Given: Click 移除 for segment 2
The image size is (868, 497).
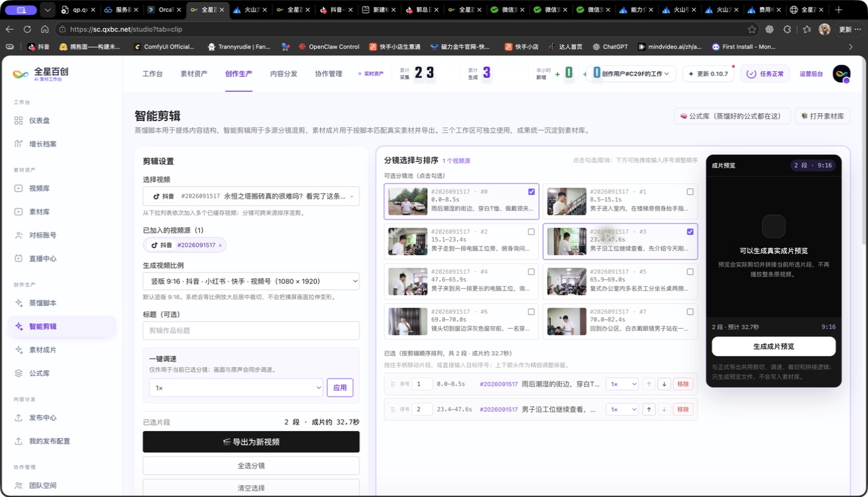Looking at the screenshot, I should [683, 409].
